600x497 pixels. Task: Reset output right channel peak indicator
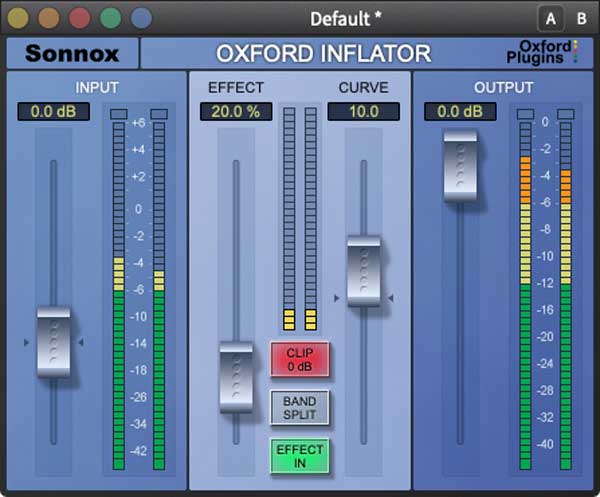tap(566, 114)
